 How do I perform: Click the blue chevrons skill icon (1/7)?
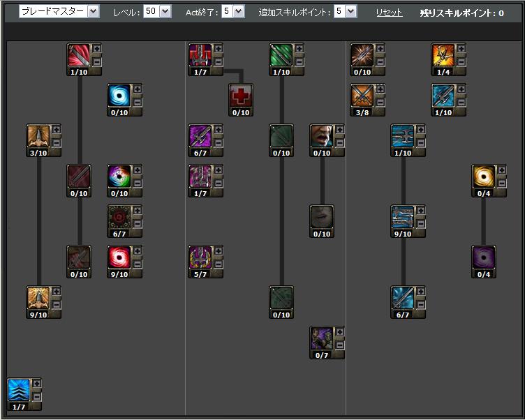point(19,390)
